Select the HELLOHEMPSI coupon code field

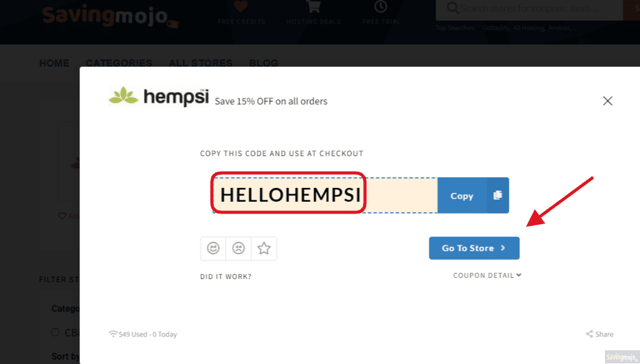(325, 195)
